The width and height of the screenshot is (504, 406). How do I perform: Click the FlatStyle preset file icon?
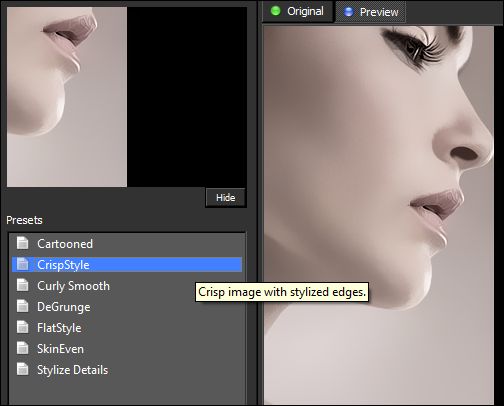coord(23,327)
